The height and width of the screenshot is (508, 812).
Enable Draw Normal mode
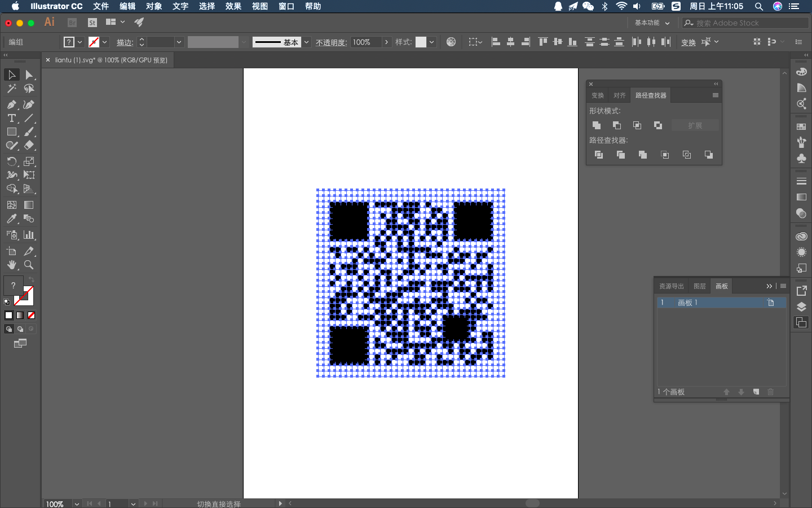pos(8,329)
